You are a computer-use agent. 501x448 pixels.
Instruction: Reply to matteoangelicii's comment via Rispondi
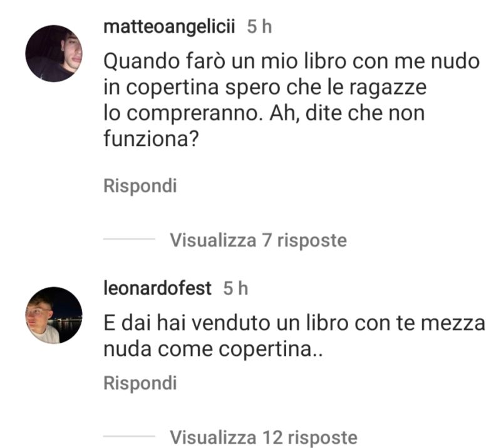[140, 186]
